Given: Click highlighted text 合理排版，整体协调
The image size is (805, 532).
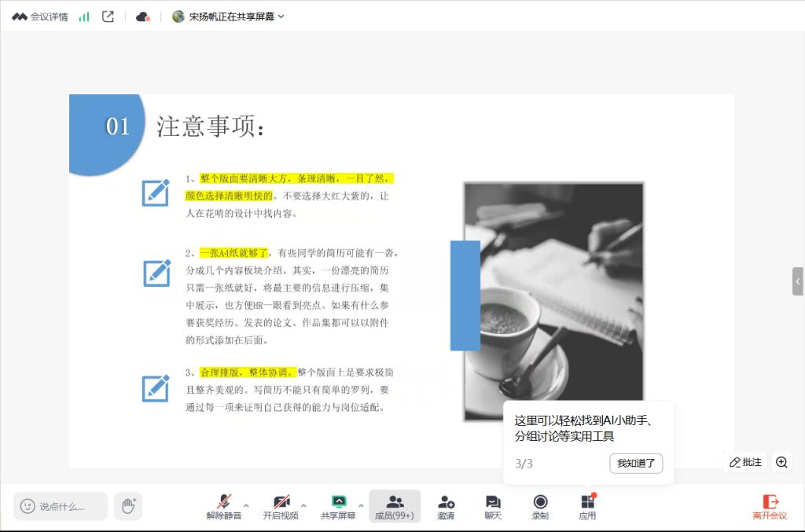Looking at the screenshot, I should coord(248,372).
